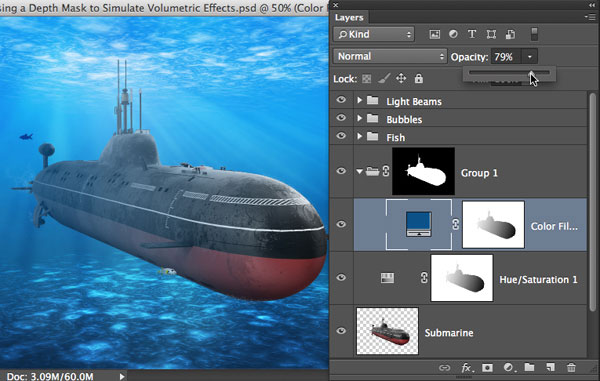Click the Hue/Saturation 1 mask link icon
This screenshot has height=381, width=600.
424,278
